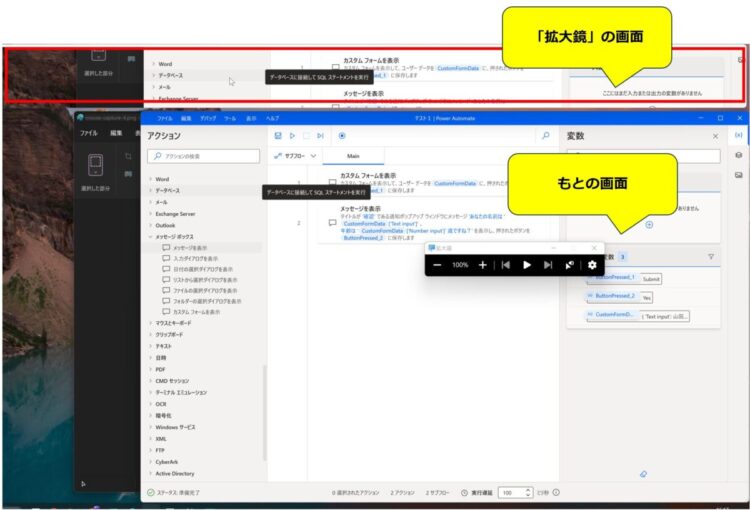Image resolution: width=750 pixels, height=510 pixels.
Task: Start the Recorder using the circular record icon
Action: 342,136
